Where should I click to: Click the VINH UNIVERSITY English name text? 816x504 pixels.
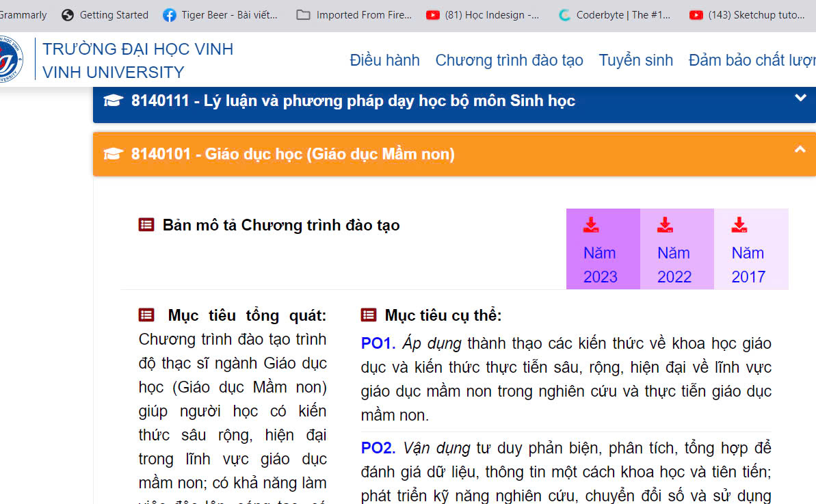tap(114, 72)
